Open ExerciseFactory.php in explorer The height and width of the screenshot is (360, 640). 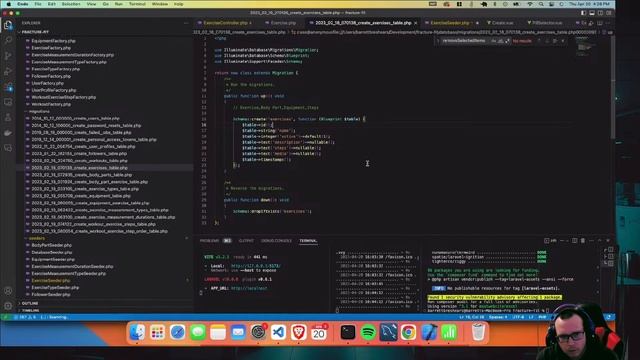(51, 48)
